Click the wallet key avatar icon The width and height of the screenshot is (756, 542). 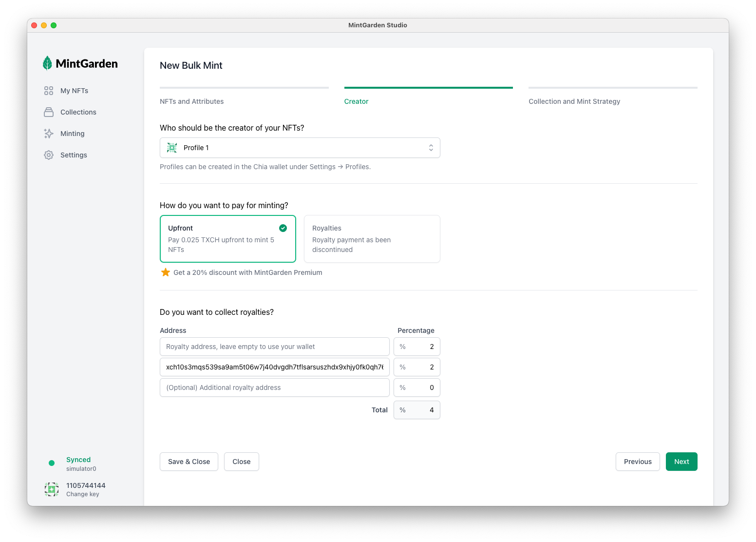click(52, 489)
